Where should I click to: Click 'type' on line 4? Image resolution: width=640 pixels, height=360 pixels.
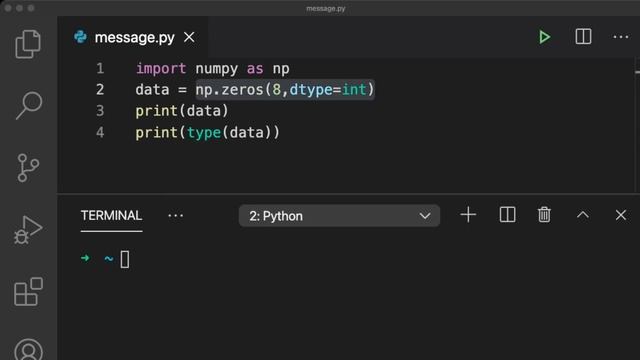point(204,133)
